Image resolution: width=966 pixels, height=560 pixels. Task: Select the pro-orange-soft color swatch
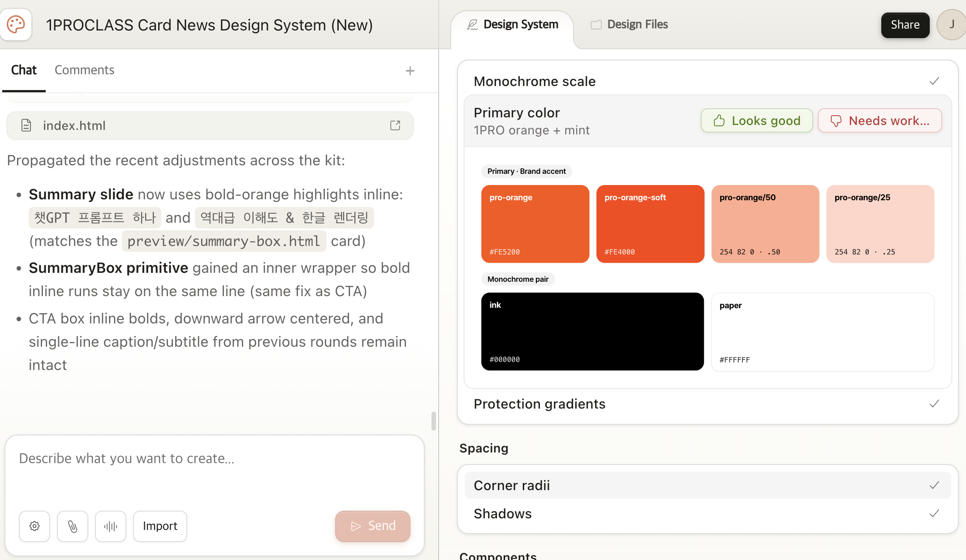(x=650, y=224)
